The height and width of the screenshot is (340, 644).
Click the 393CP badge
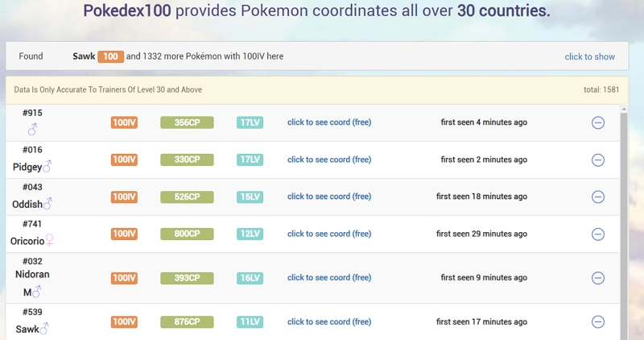tap(187, 278)
